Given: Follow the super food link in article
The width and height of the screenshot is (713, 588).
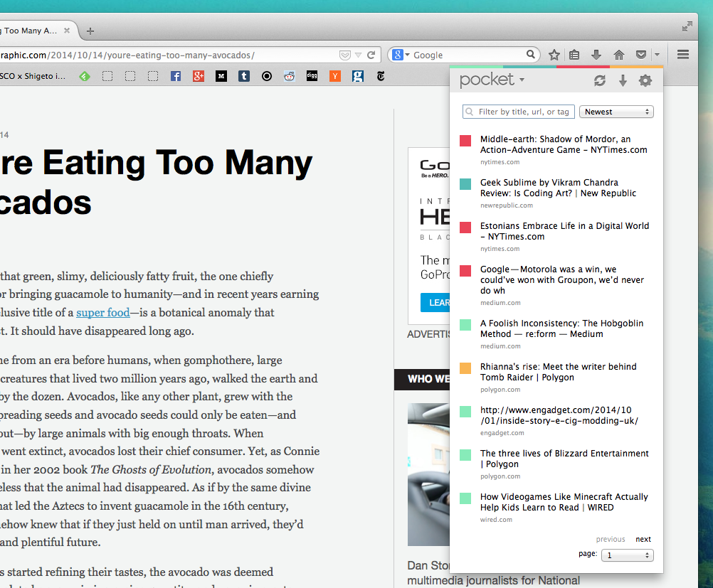Looking at the screenshot, I should pyautogui.click(x=102, y=313).
